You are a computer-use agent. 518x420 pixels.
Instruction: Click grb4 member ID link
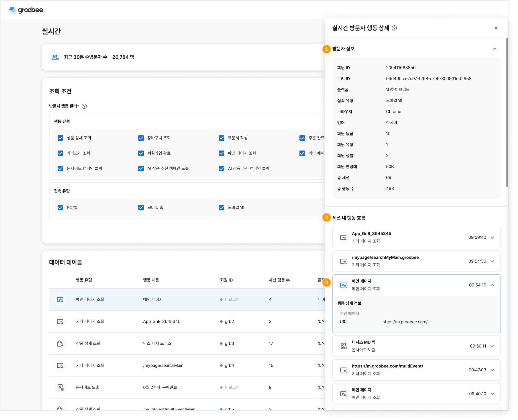pyautogui.click(x=229, y=365)
